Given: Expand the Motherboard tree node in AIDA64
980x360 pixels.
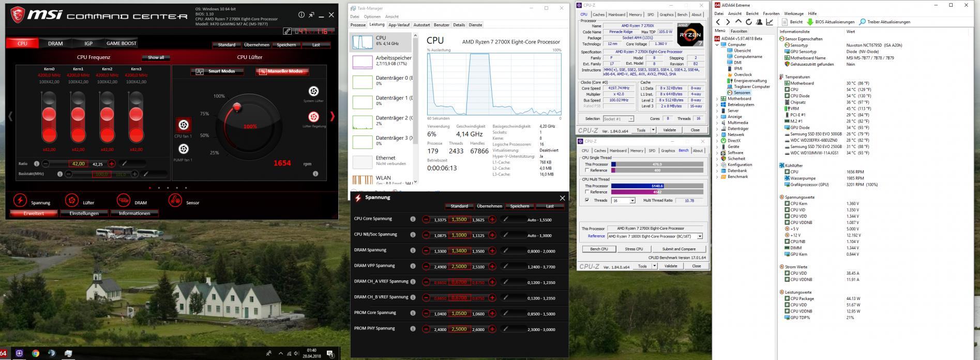Looking at the screenshot, I should [x=717, y=99].
